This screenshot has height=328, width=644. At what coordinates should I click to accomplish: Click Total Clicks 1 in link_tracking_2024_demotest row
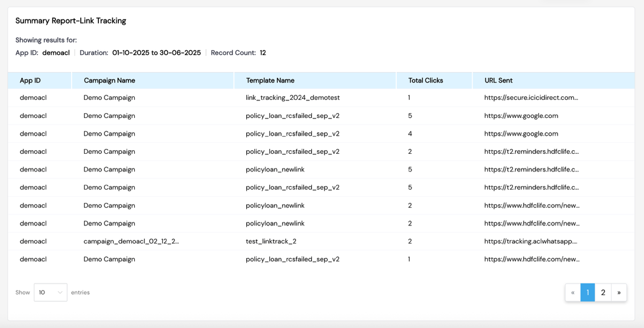[409, 97]
